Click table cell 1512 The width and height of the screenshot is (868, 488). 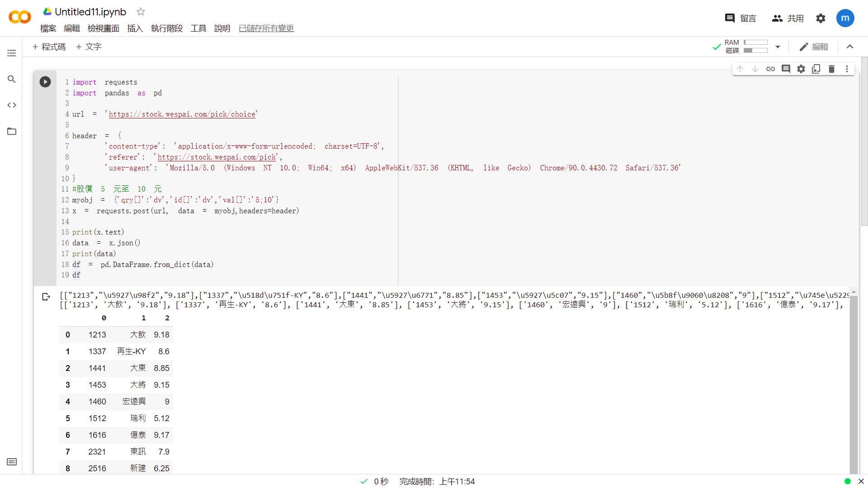point(97,418)
